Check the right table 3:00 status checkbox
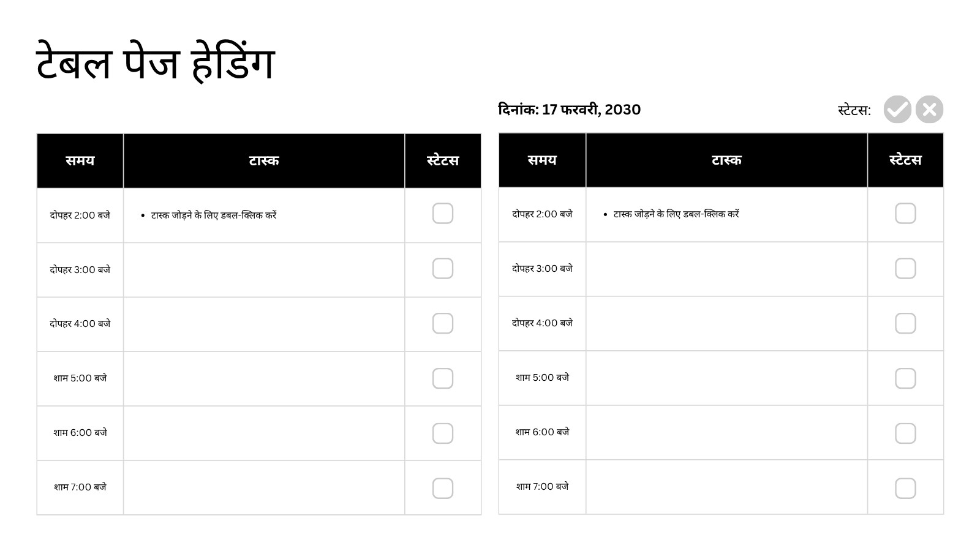Screen dimensions: 980x551 click(x=905, y=269)
